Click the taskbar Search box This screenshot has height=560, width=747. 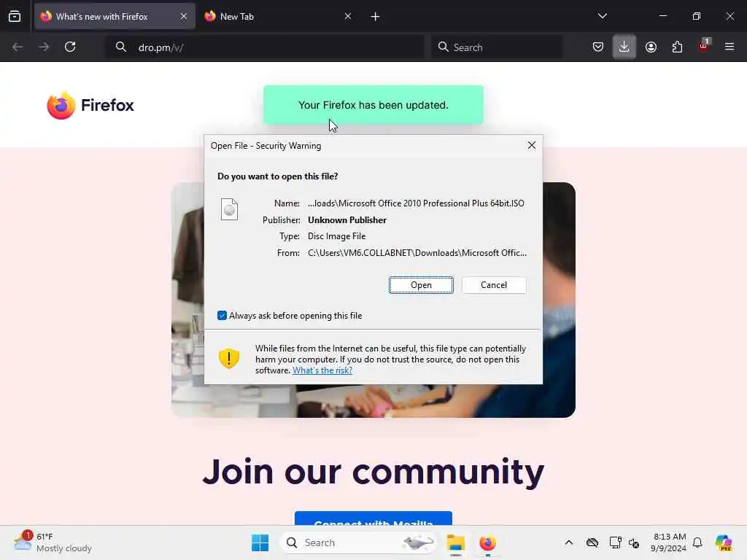coord(358,542)
